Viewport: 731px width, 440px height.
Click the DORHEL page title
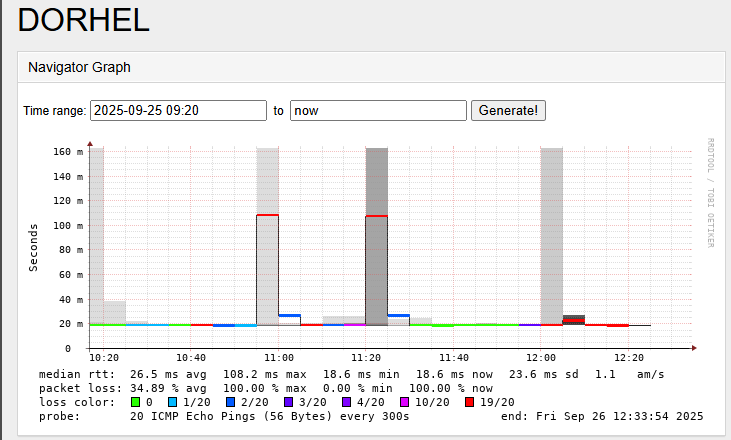tap(84, 20)
